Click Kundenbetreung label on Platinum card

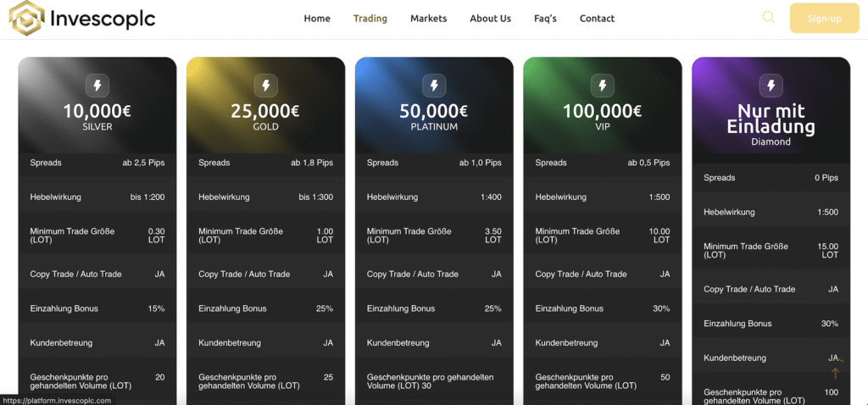pyautogui.click(x=398, y=343)
